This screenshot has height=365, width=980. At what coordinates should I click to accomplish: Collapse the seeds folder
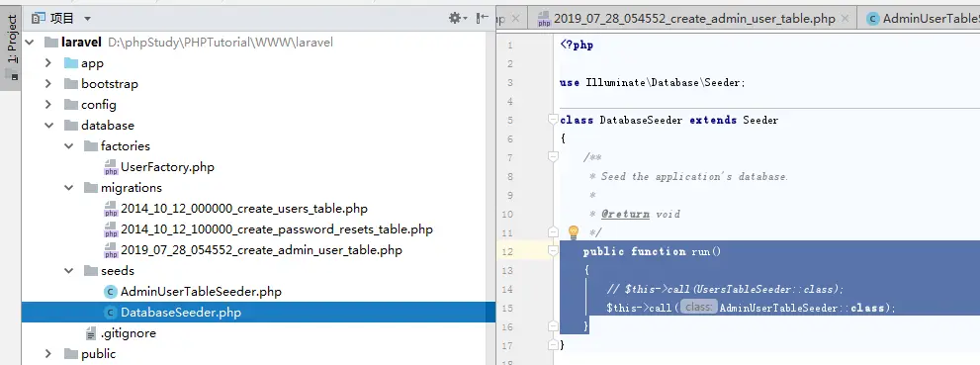(x=68, y=271)
